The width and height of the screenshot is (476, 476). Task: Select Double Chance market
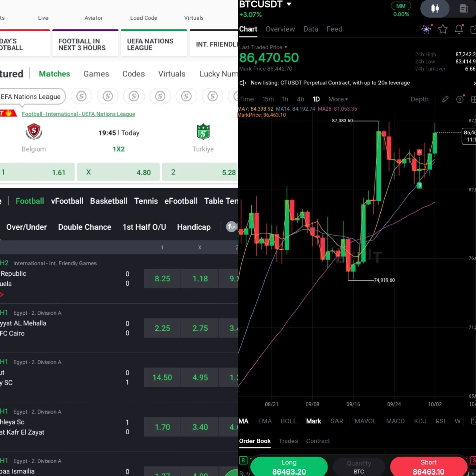85,227
